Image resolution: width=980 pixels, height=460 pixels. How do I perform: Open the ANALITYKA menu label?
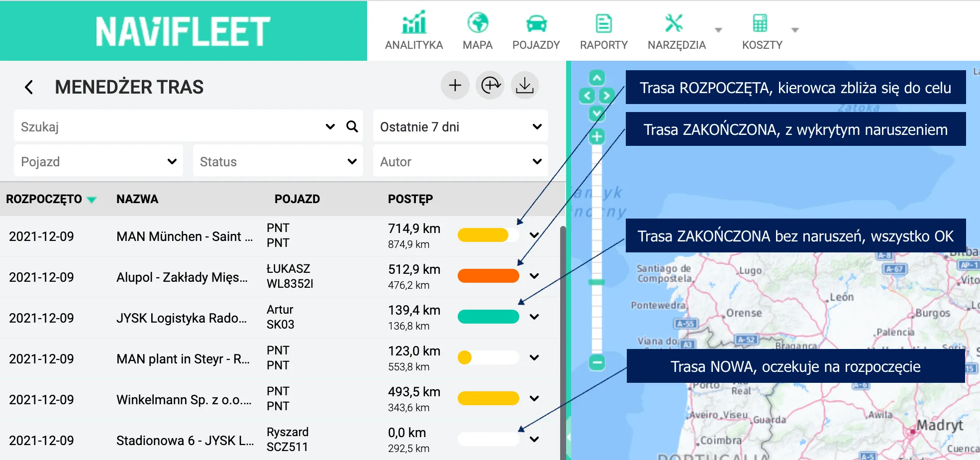414,45
